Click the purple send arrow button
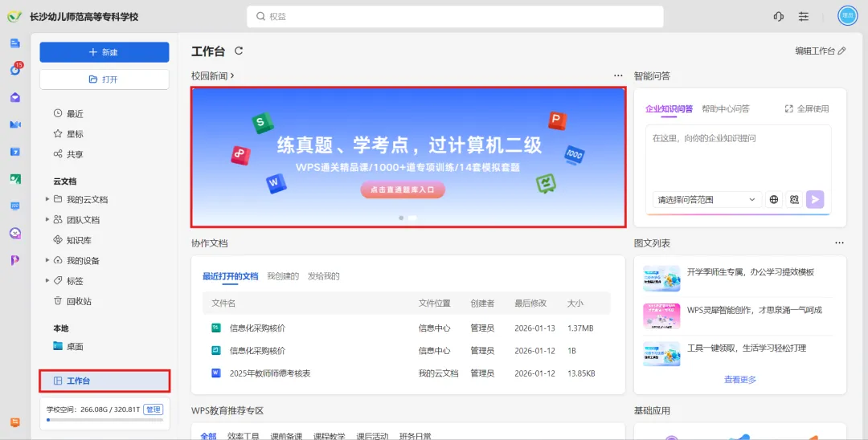Screen dimensions: 868x440 click(x=815, y=200)
